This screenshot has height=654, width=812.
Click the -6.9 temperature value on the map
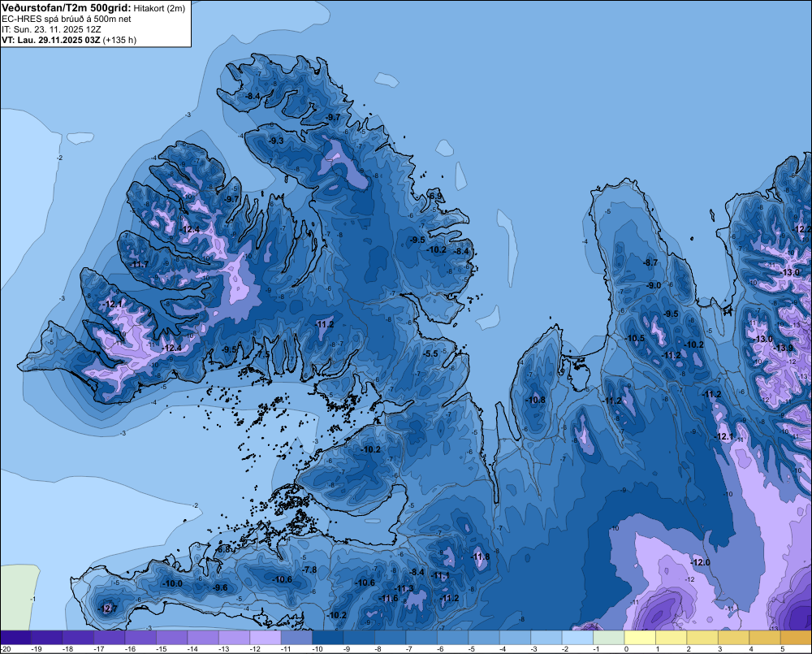[436, 196]
